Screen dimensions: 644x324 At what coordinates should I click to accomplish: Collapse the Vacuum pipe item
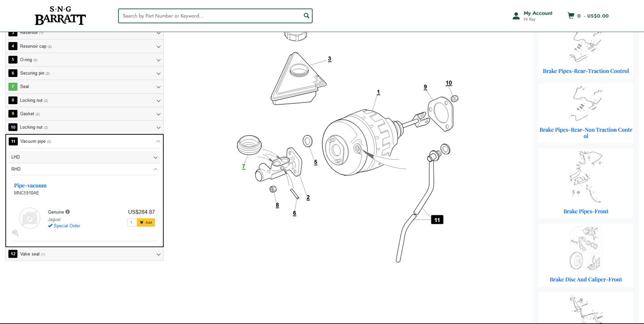[158, 141]
